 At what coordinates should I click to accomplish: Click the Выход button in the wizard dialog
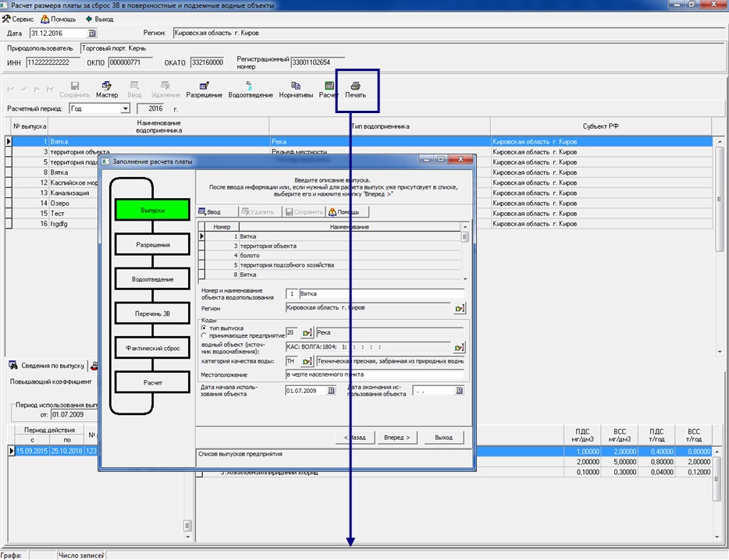pos(443,438)
